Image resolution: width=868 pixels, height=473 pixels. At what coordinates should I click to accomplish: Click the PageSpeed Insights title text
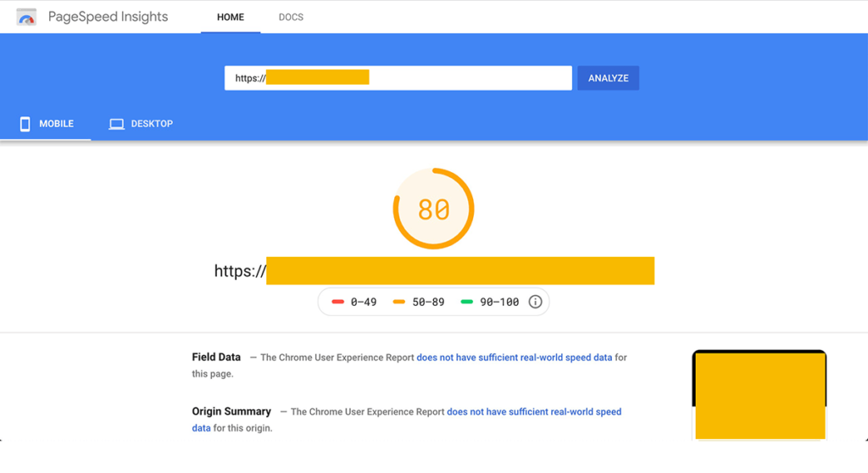click(108, 17)
